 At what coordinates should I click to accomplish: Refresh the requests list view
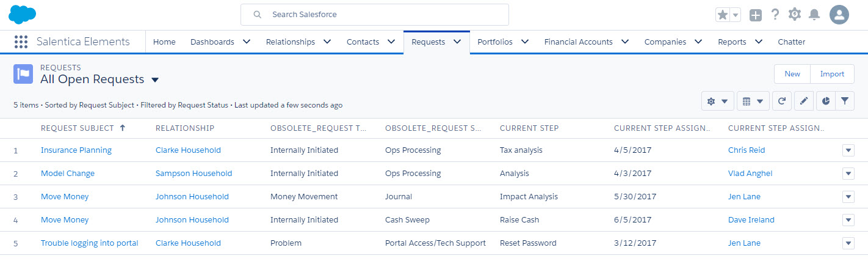[x=781, y=101]
